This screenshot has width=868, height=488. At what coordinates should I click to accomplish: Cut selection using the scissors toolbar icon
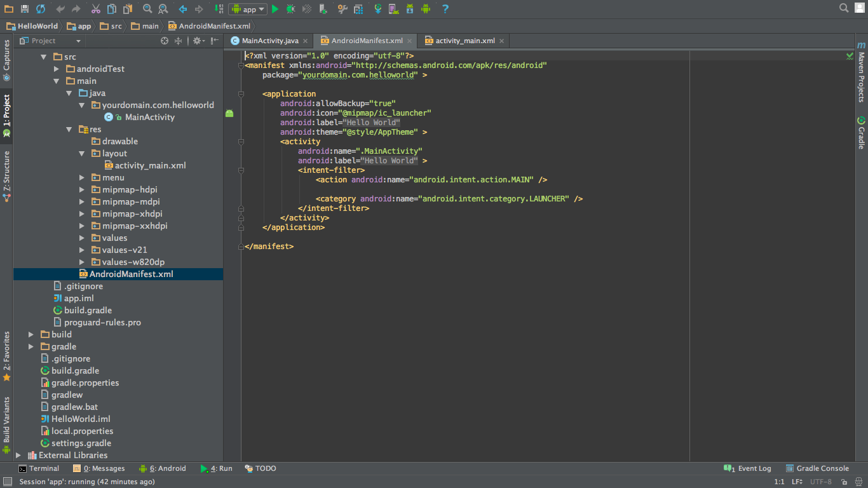(x=97, y=9)
